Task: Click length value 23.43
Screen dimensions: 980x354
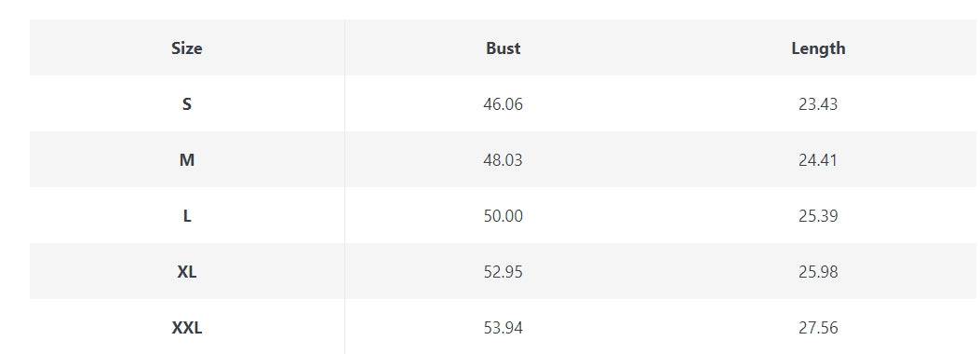Action: tap(818, 103)
